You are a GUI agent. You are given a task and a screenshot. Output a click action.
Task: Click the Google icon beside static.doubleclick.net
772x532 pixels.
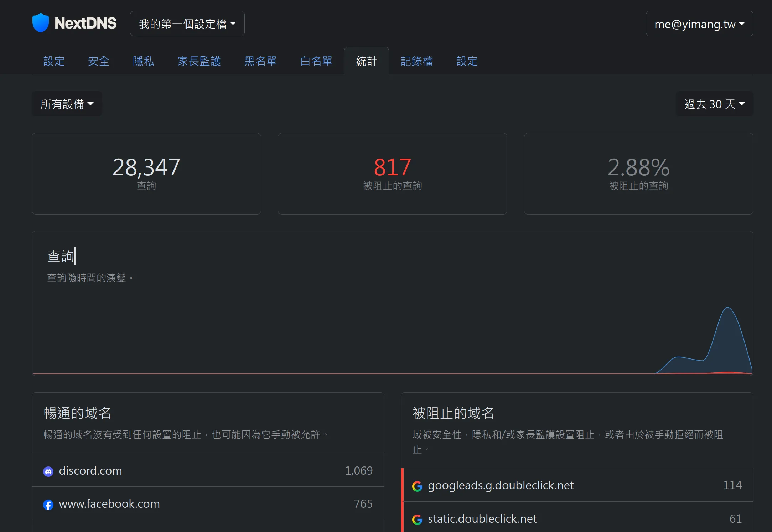[417, 520]
